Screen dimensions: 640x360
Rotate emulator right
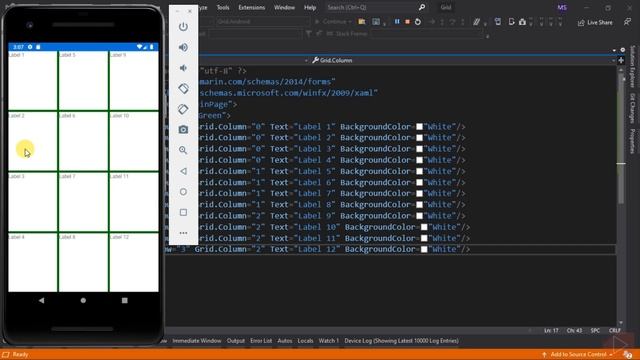click(183, 109)
